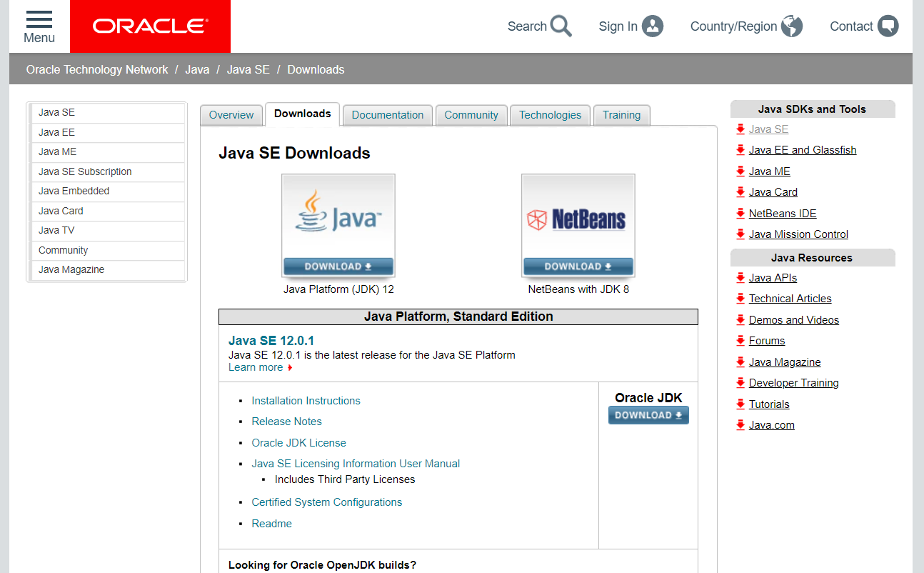
Task: Switch to the Technologies tab
Action: (x=550, y=115)
